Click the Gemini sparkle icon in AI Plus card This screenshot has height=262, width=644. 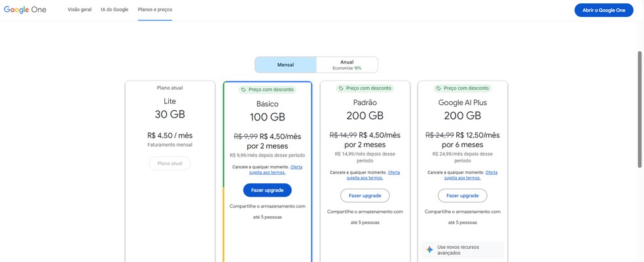(429, 250)
